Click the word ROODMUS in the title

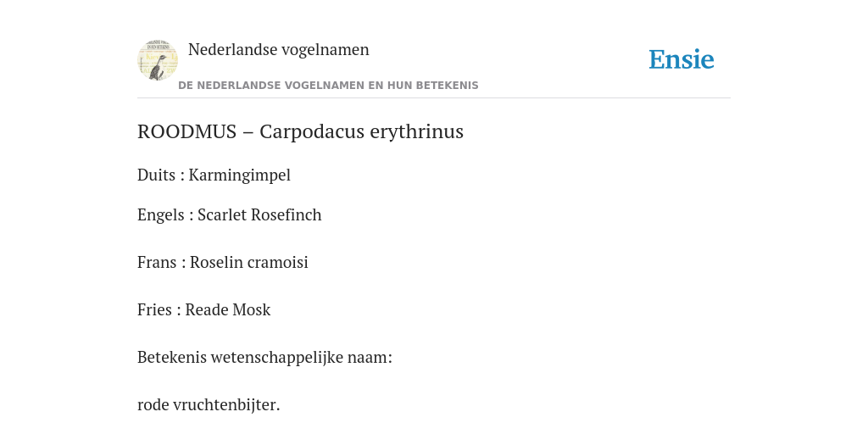pyautogui.click(x=186, y=131)
